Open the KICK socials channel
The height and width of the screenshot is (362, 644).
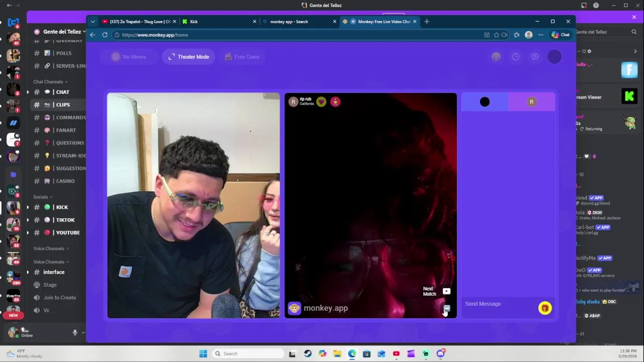coord(58,207)
